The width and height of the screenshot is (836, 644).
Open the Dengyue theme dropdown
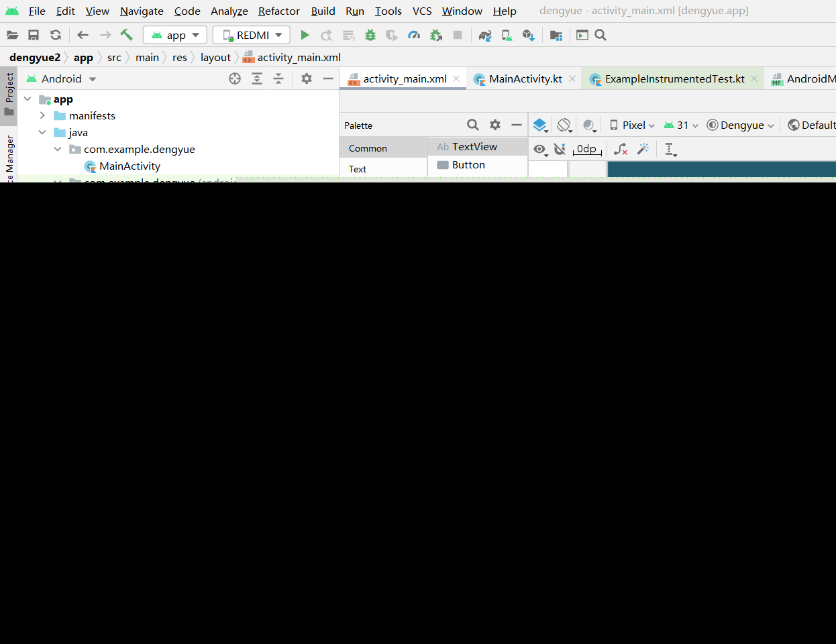pyautogui.click(x=741, y=125)
